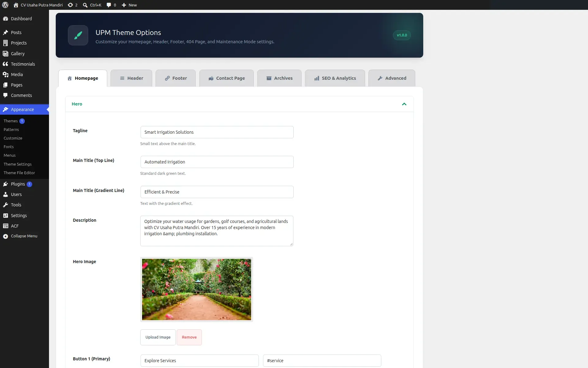This screenshot has height=368, width=588.
Task: Open the Posts pin icon
Action: [6, 33]
